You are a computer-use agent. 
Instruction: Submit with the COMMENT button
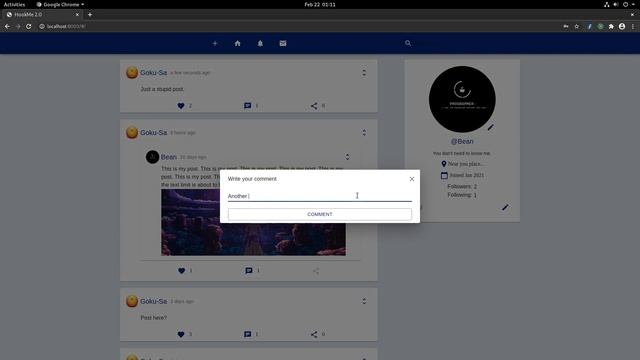pyautogui.click(x=320, y=214)
